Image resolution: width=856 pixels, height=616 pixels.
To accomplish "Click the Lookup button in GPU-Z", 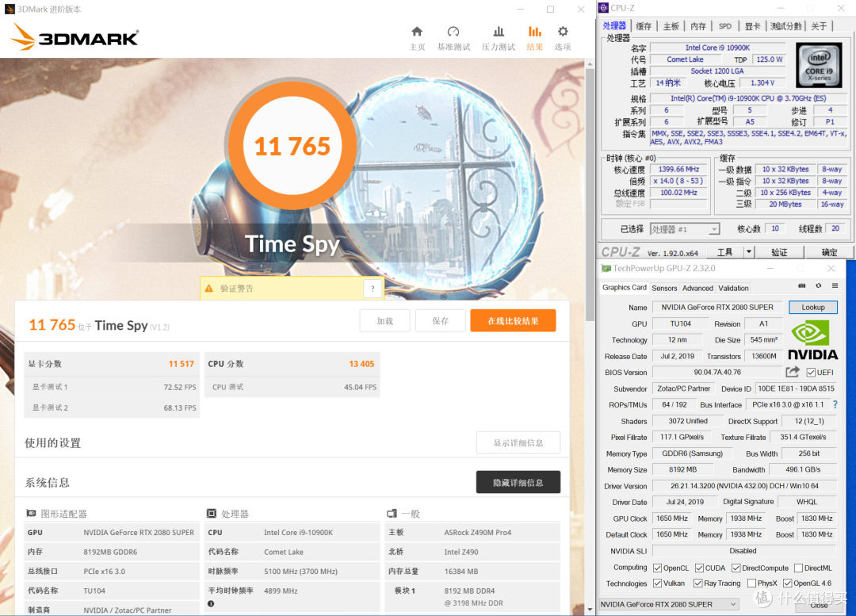I will coord(813,308).
